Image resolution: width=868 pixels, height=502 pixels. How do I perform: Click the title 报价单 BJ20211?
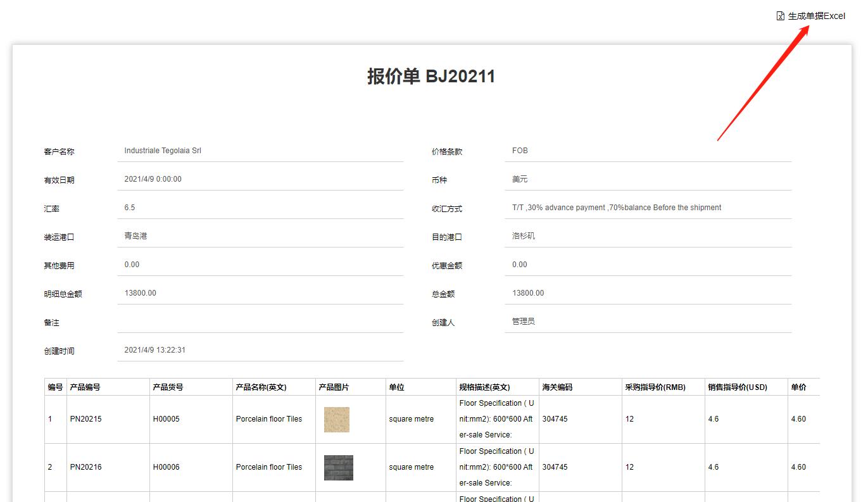point(431,77)
